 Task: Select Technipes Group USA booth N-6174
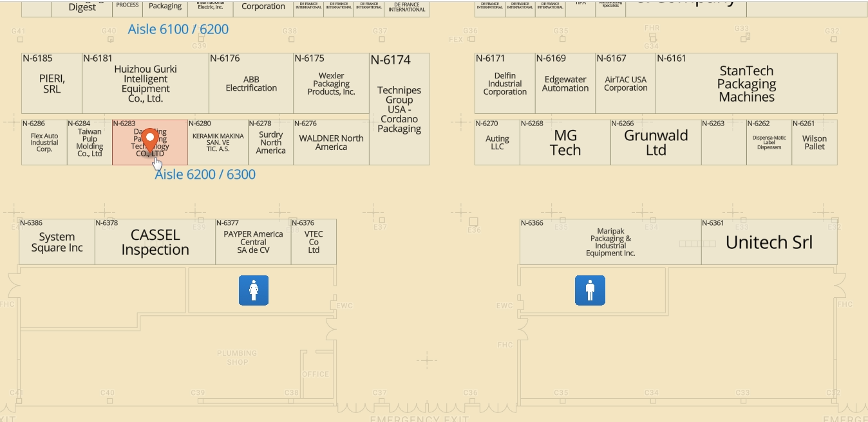(399, 109)
